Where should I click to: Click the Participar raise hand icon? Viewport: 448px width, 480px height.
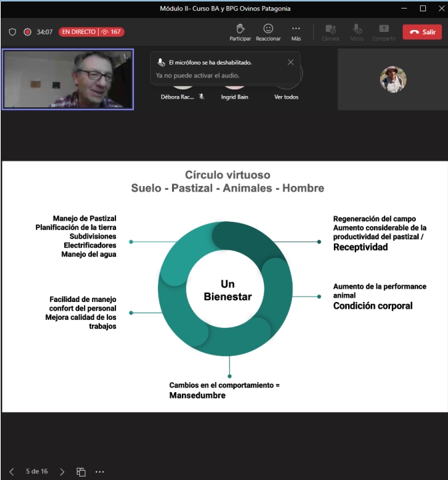(x=241, y=29)
